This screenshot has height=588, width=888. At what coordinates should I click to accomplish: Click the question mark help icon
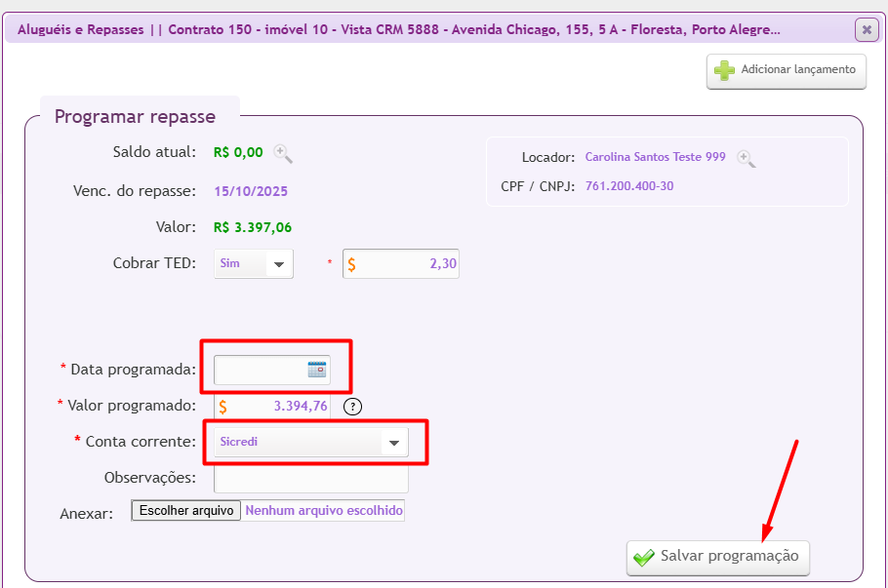coord(353,407)
